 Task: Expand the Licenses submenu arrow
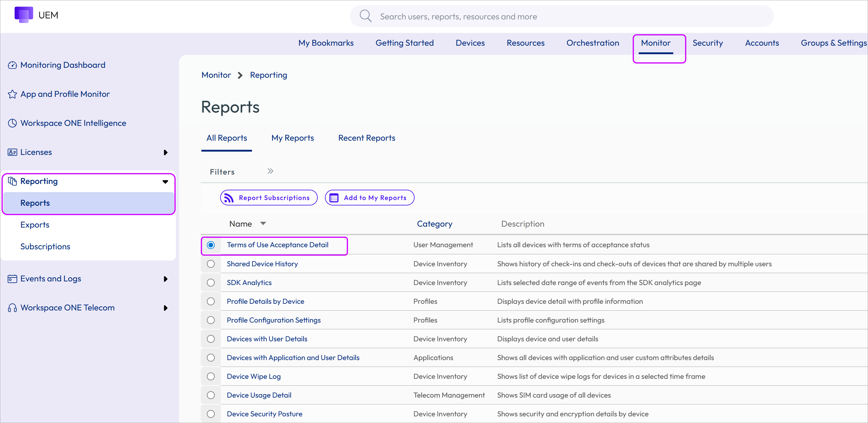point(165,152)
